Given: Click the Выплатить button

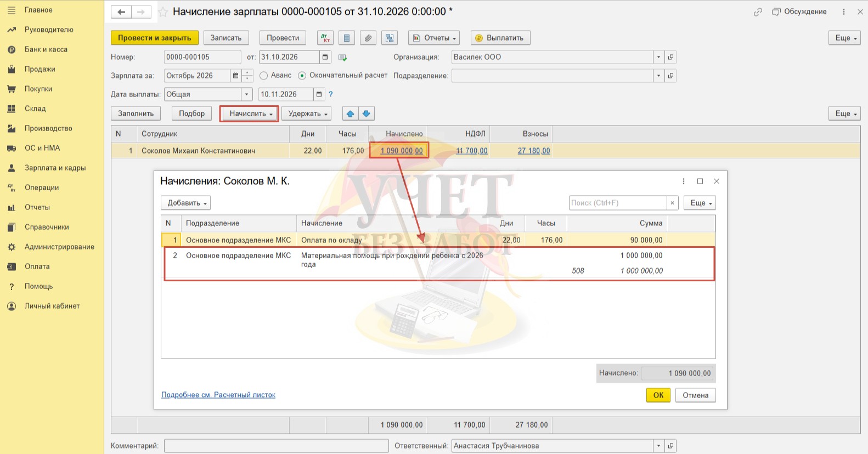Looking at the screenshot, I should (x=500, y=38).
